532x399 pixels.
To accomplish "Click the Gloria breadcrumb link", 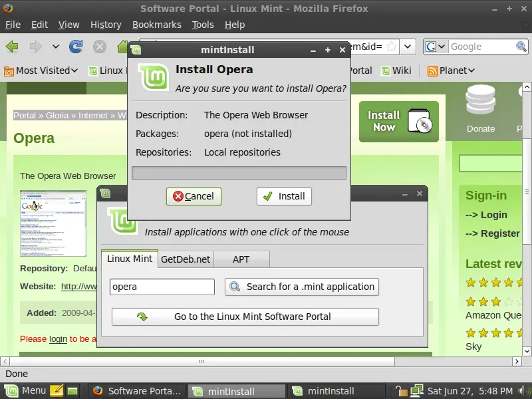I will [57, 116].
